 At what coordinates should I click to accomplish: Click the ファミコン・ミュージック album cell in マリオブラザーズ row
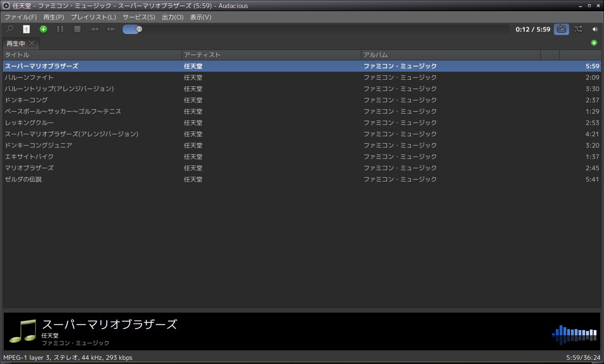click(x=400, y=168)
